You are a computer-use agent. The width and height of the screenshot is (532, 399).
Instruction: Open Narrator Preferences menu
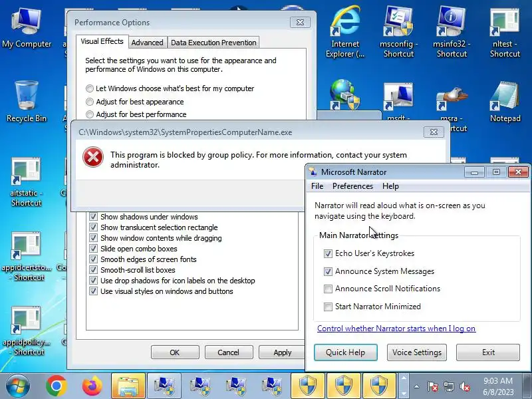click(x=352, y=186)
